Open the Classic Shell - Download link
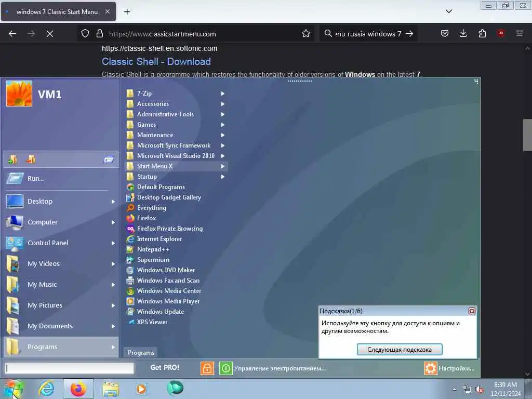This screenshot has width=532, height=399. coord(156,61)
